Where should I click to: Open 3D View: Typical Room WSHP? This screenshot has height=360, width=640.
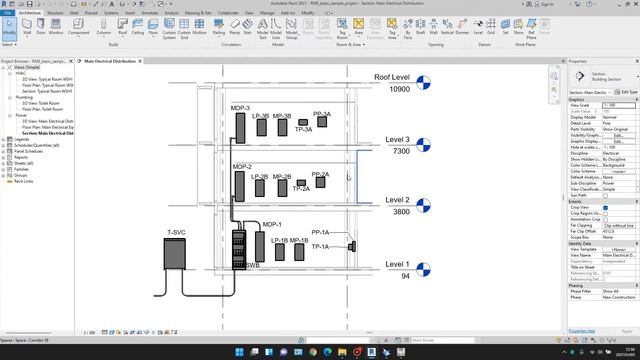tap(47, 79)
